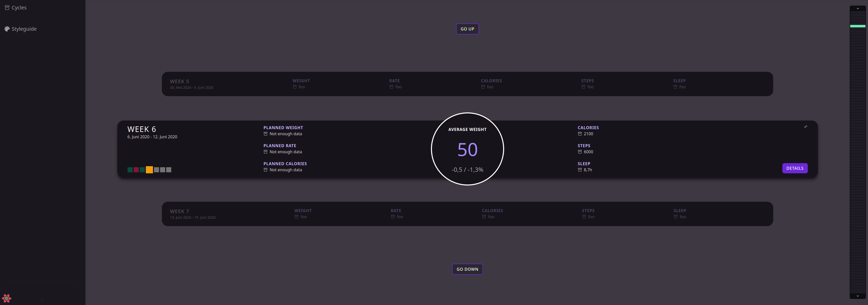Click archive icon under Planned Rate
868x305 pixels.
[x=266, y=152]
